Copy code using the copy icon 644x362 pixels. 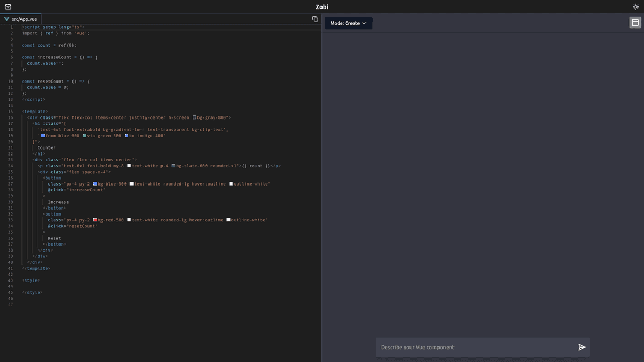coord(315,19)
